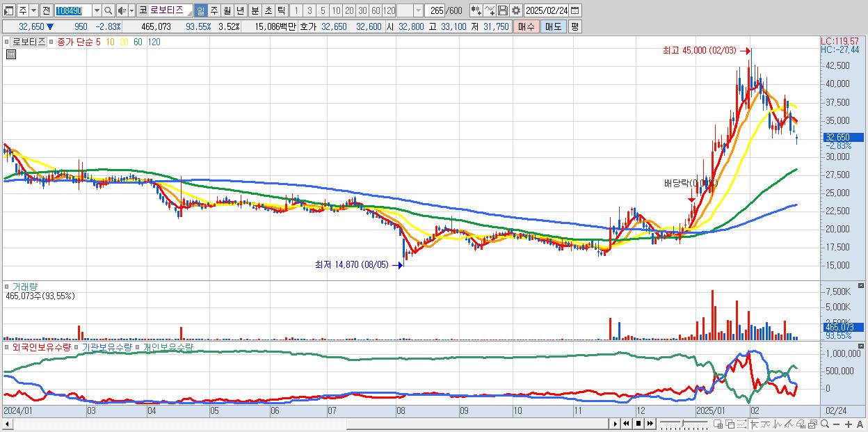Click the diagonal line drawing icon in bottom toolbar
This screenshot has width=868, height=432.
point(789,424)
